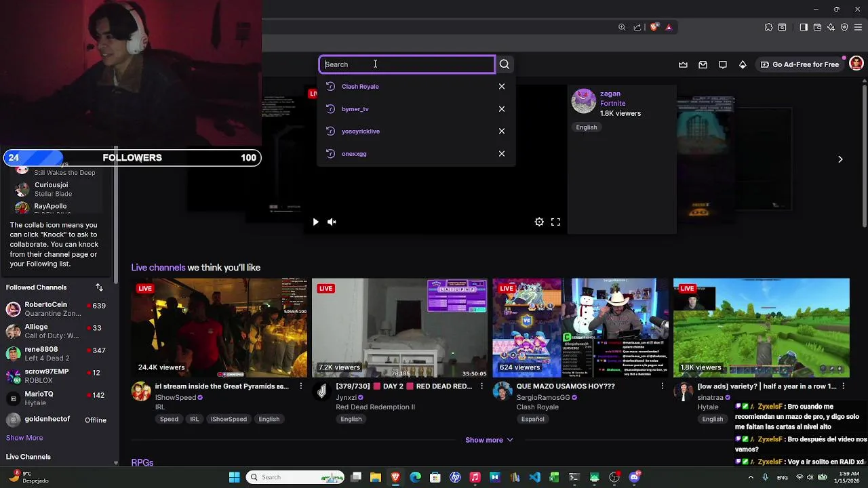Open the whispers chat icon

pyautogui.click(x=723, y=64)
